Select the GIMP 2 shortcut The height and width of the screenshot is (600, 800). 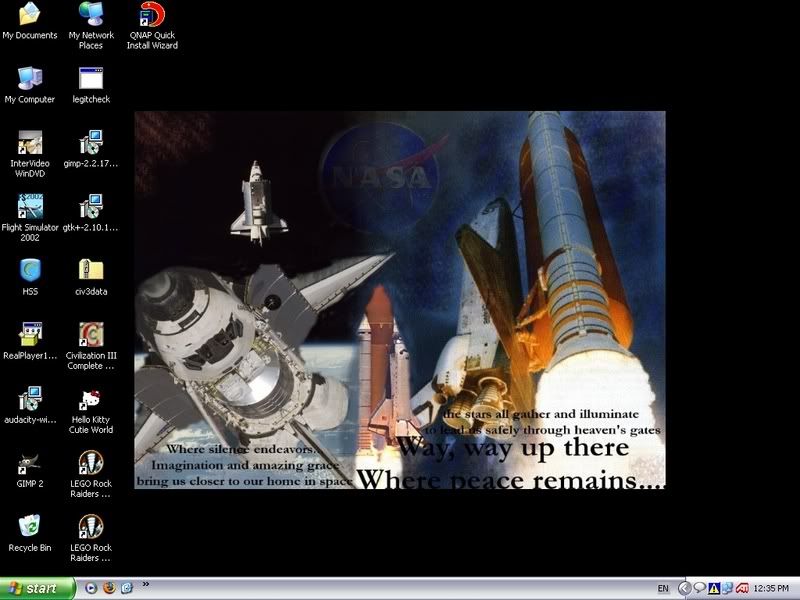[x=30, y=469]
